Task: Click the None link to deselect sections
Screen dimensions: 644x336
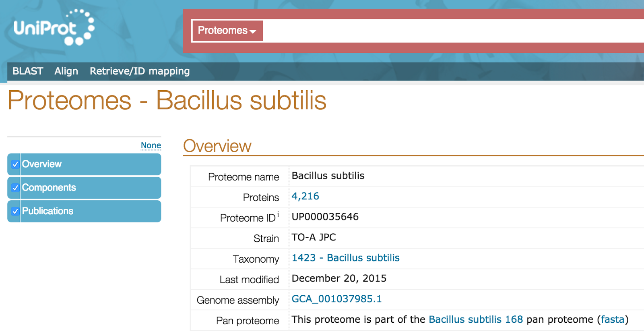Action: point(151,145)
